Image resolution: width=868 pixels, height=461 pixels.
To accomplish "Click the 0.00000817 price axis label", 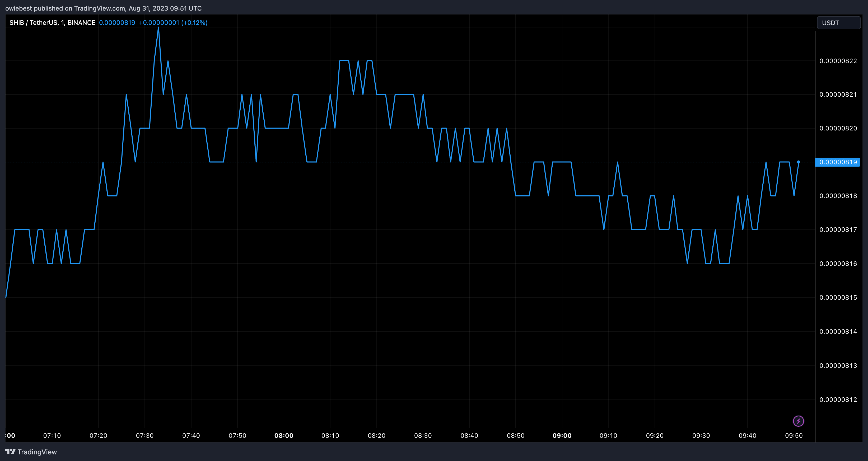I will click(x=838, y=230).
